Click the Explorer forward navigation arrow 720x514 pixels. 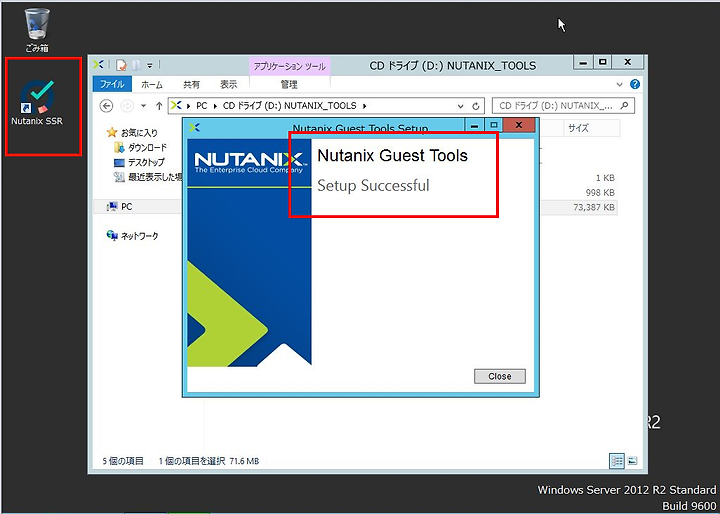(127, 106)
